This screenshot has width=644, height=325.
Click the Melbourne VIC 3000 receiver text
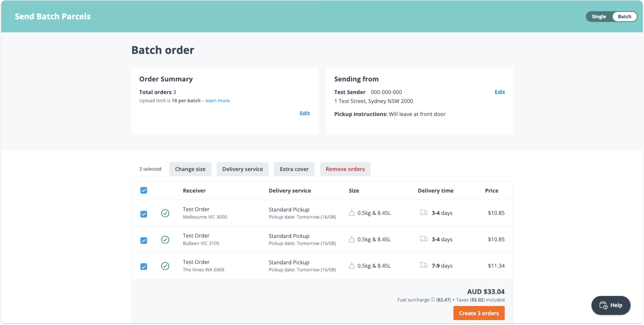pos(205,217)
